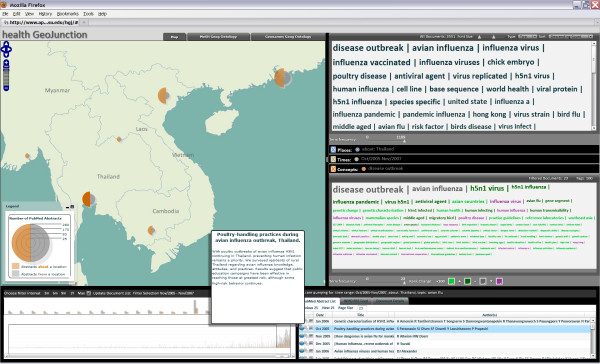Switch to the Map tab
600x364 pixels.
click(174, 37)
